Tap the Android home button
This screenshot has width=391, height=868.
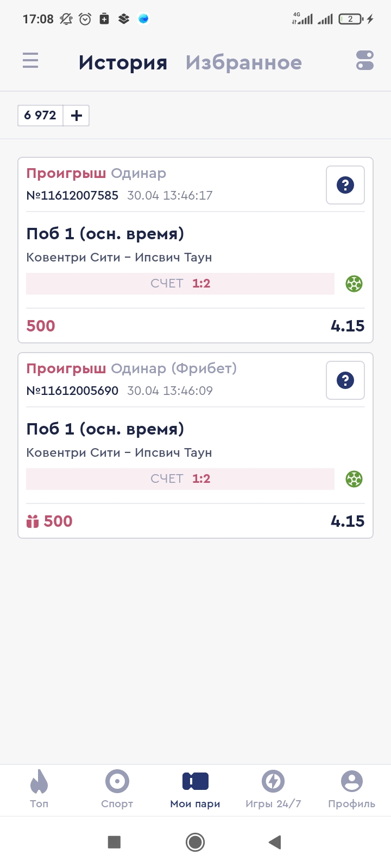(x=195, y=842)
